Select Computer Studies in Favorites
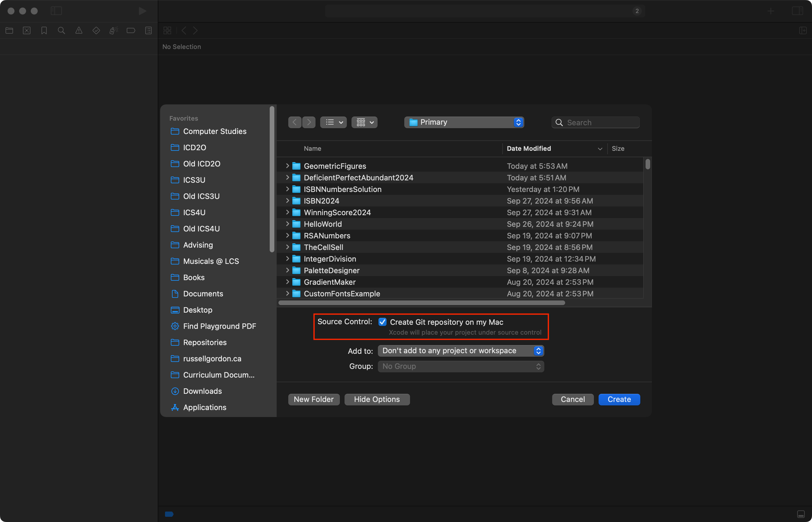This screenshot has height=522, width=812. point(215,131)
